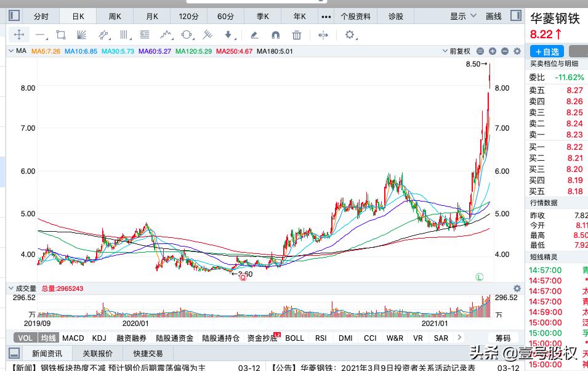Toggle the right side panel icon
588x371 pixels.
point(515,16)
